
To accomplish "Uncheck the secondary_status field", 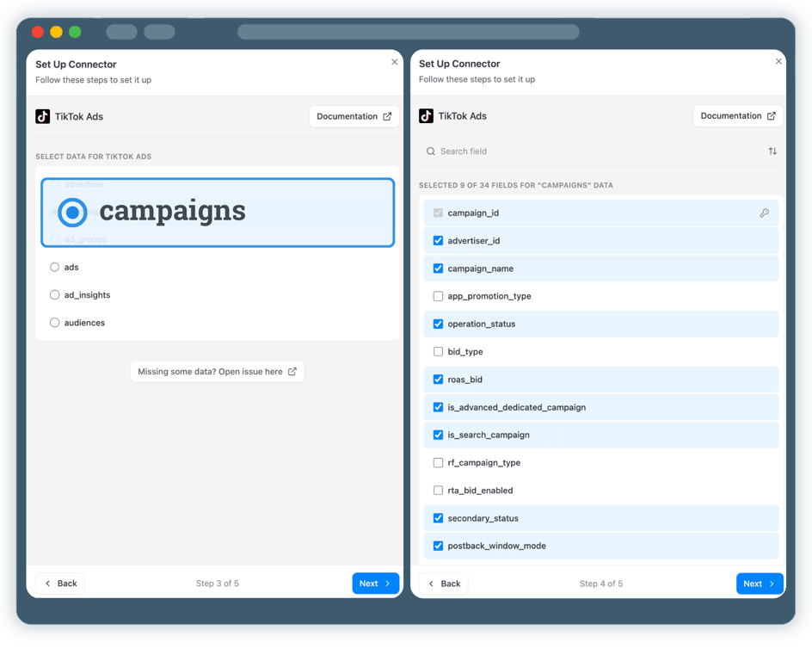I will pyautogui.click(x=438, y=518).
